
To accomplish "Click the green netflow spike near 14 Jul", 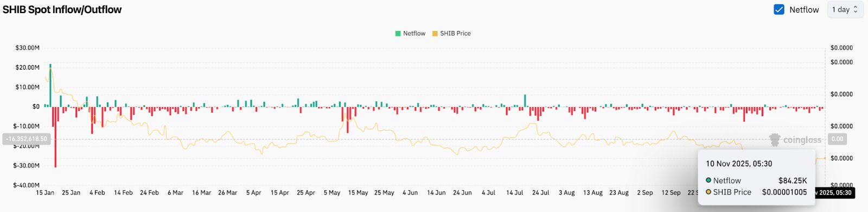I will pos(525,101).
